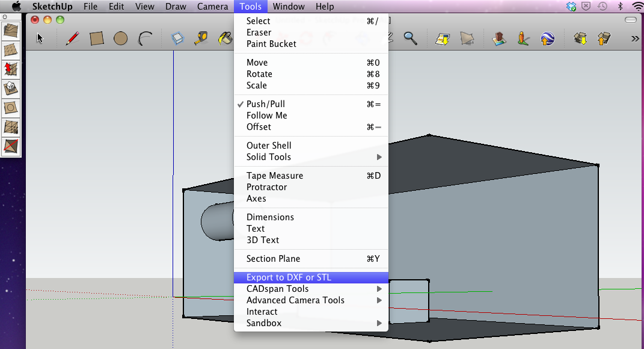Choose the Circle drawing tool
The width and height of the screenshot is (644, 349).
(120, 39)
